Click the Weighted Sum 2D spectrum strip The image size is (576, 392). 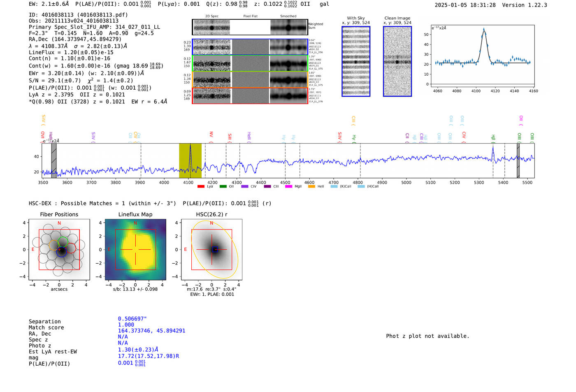tap(250, 27)
